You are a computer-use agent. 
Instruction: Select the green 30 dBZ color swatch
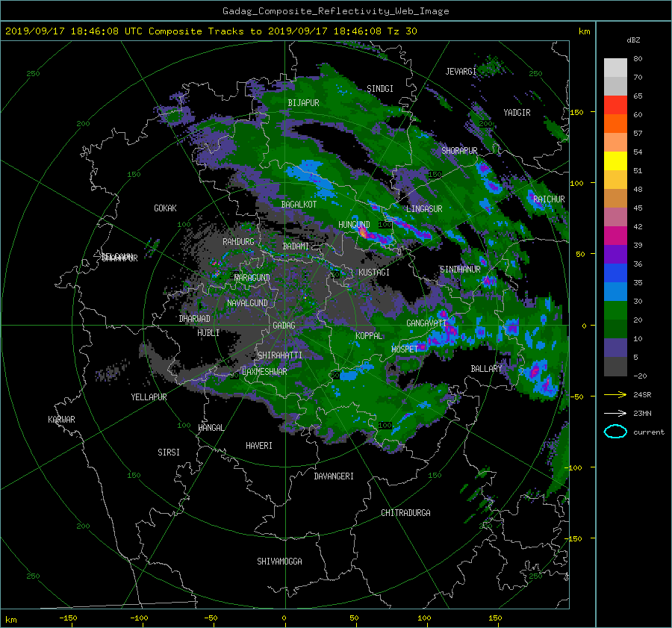[615, 311]
